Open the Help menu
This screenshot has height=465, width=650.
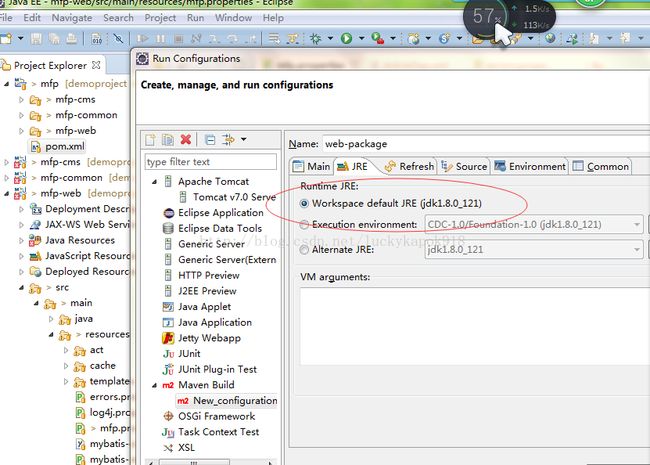273,18
